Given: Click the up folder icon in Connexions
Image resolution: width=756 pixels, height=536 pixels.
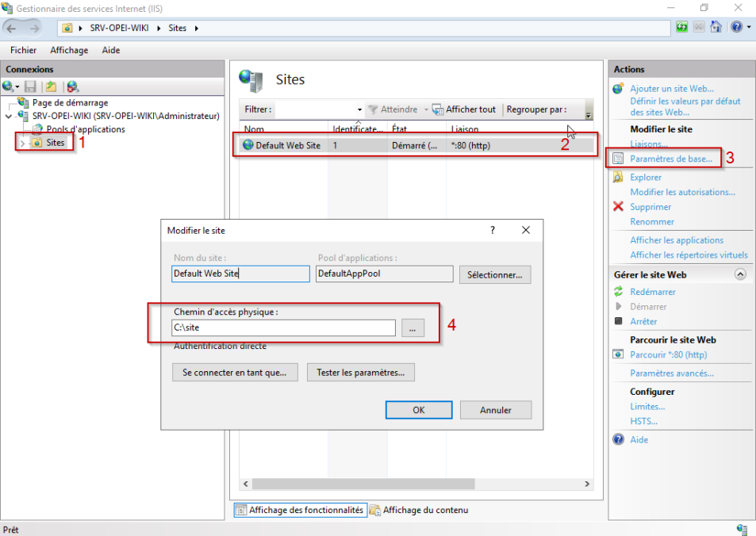Looking at the screenshot, I should (x=51, y=86).
